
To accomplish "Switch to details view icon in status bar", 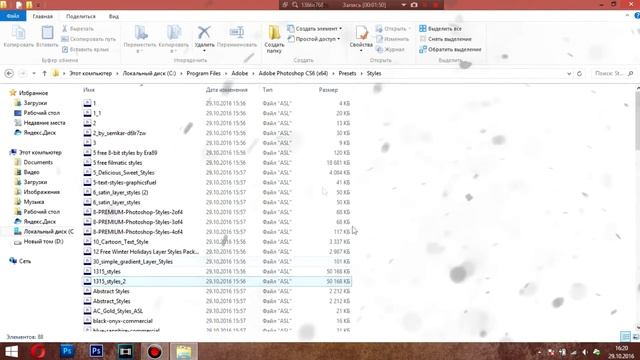I will pyautogui.click(x=625, y=336).
